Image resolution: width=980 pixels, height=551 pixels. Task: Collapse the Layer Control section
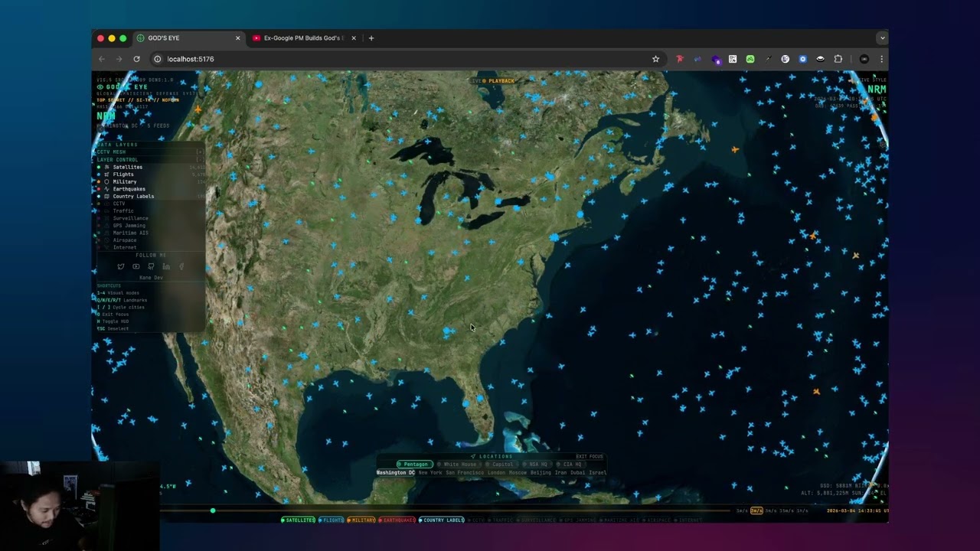coord(200,160)
